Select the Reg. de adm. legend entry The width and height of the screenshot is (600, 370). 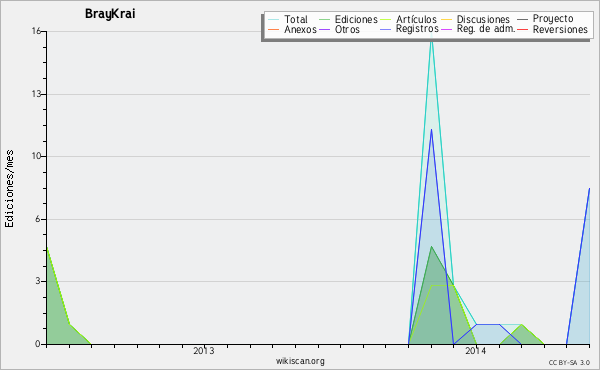tap(486, 29)
